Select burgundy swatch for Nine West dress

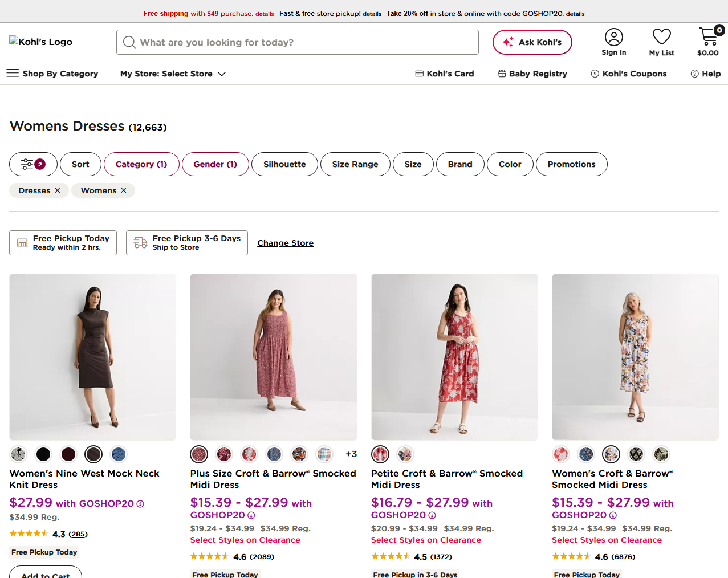(68, 454)
